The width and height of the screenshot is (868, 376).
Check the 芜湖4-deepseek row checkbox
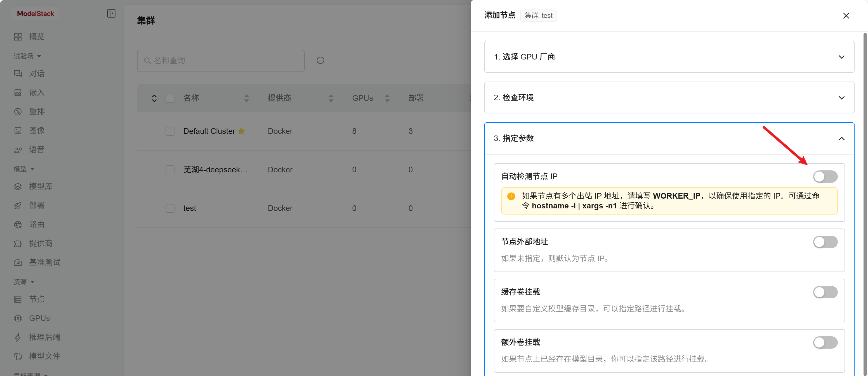[170, 170]
